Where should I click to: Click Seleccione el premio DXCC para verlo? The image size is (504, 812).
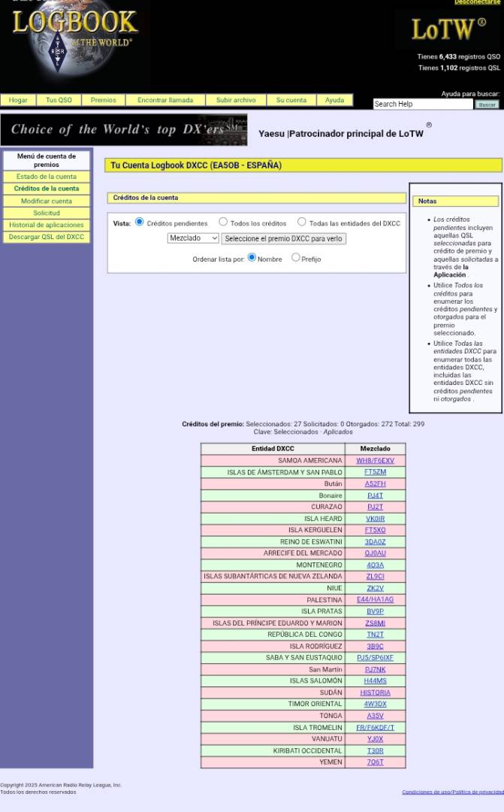284,239
